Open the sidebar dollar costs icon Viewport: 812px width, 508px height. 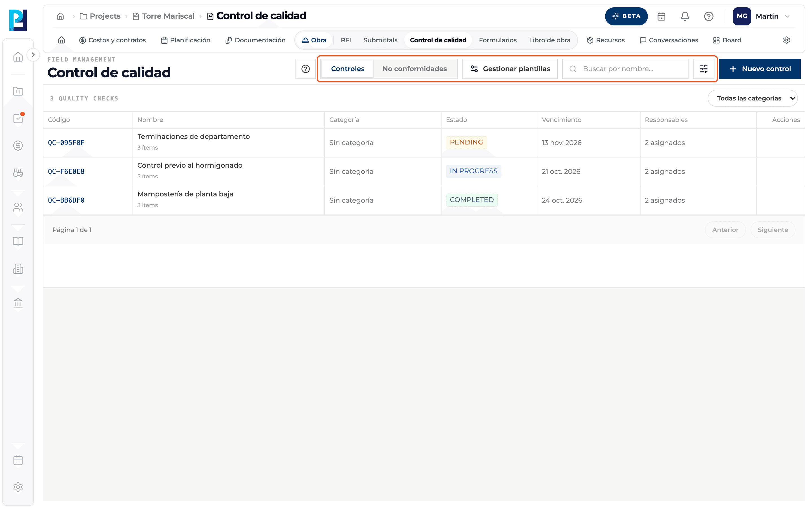pyautogui.click(x=18, y=145)
